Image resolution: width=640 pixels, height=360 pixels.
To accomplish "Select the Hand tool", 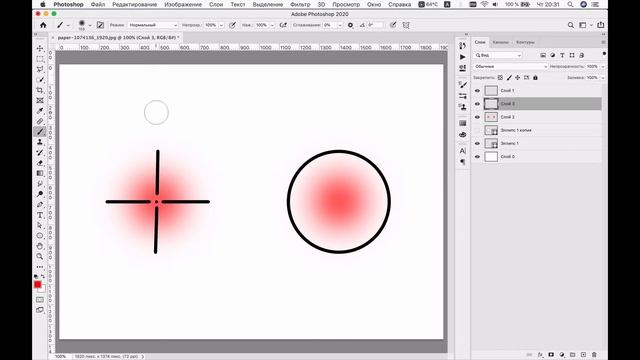I will 40,246.
